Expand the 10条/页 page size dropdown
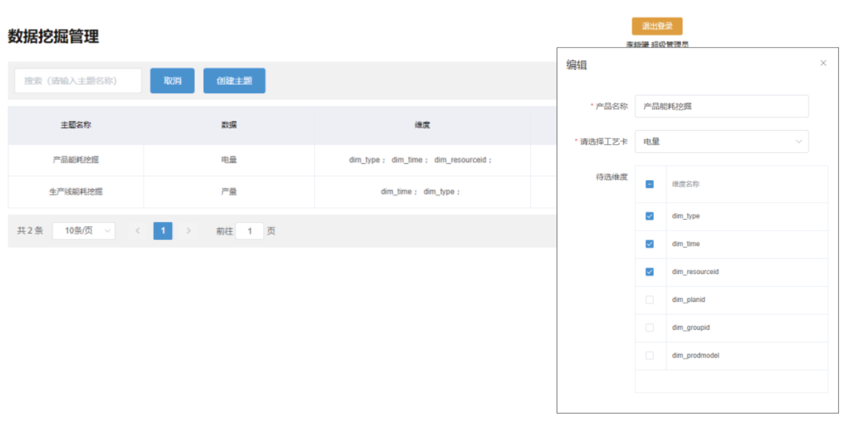The image size is (868, 424). pyautogui.click(x=84, y=231)
